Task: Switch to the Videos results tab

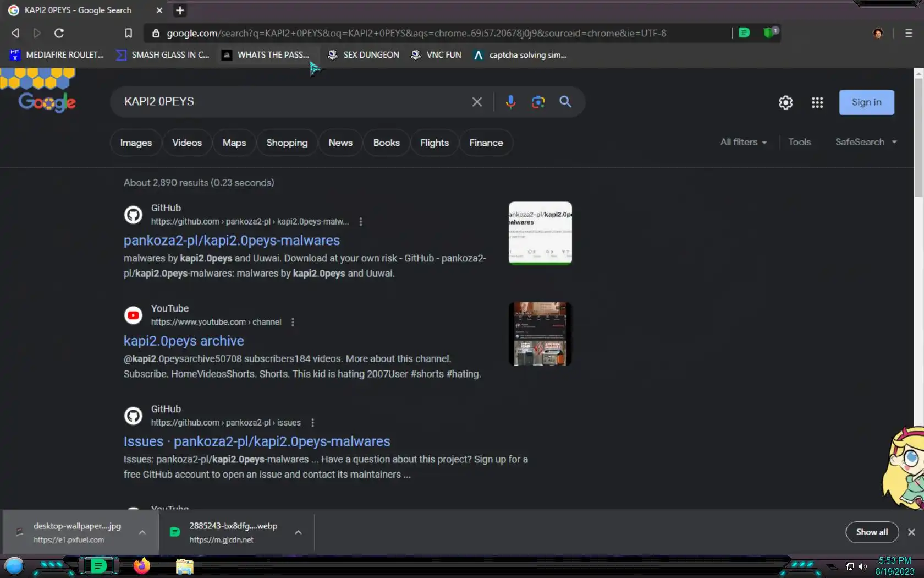Action: coord(187,143)
